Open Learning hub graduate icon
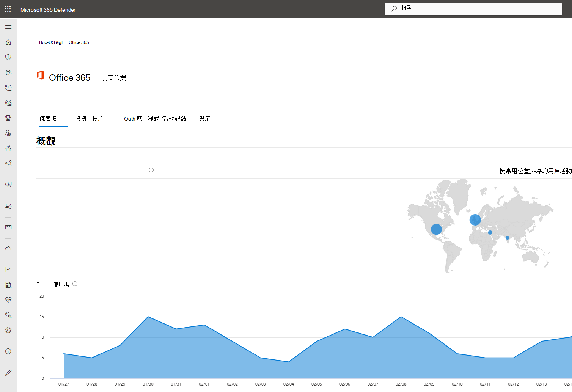 8,133
